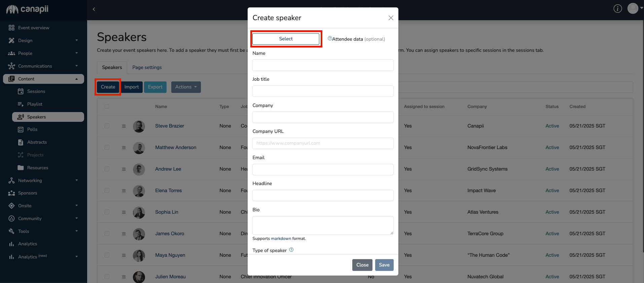Toggle the select-all checkbox in table header
This screenshot has height=283, width=644.
tap(107, 107)
